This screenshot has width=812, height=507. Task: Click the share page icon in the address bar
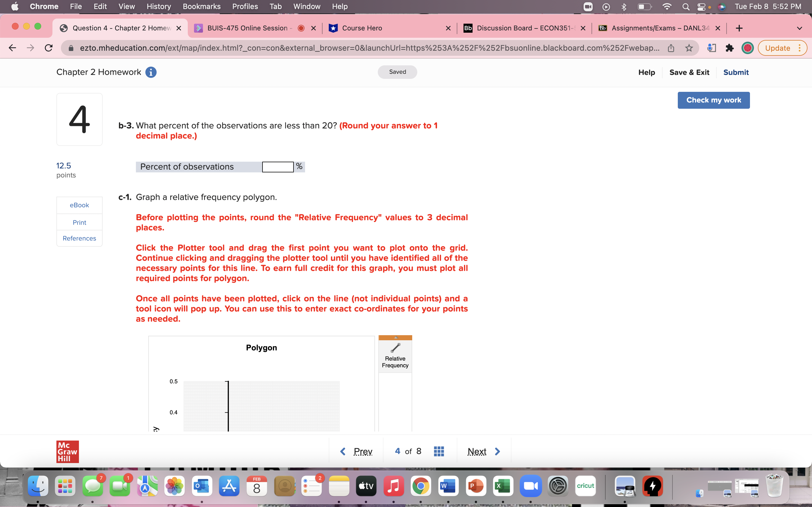pos(671,48)
